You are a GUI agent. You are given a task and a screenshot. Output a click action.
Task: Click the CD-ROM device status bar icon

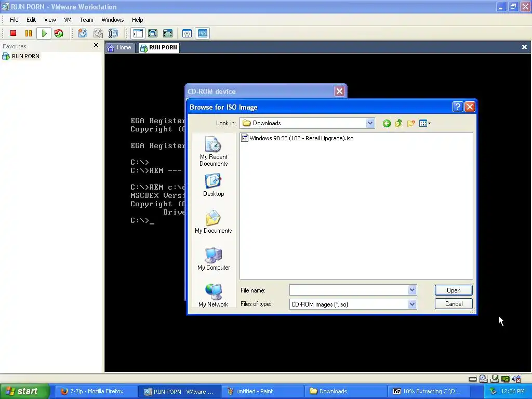484,379
